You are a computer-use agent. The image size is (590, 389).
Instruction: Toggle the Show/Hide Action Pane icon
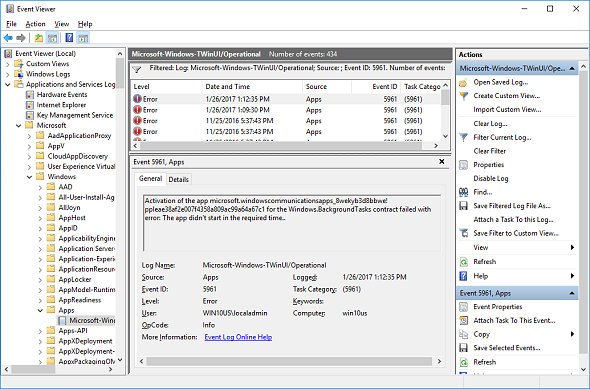click(x=83, y=38)
